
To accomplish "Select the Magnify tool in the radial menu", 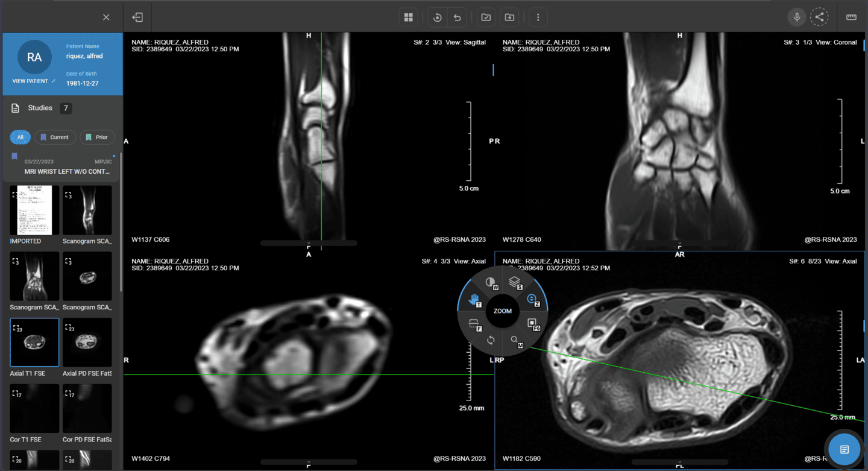I will click(x=516, y=340).
